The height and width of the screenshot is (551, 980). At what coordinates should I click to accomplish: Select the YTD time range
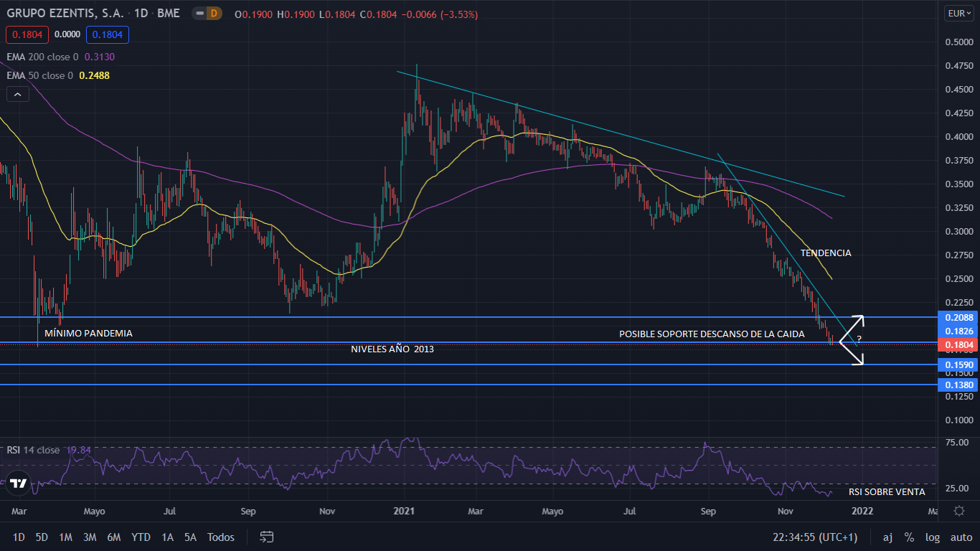(x=141, y=537)
